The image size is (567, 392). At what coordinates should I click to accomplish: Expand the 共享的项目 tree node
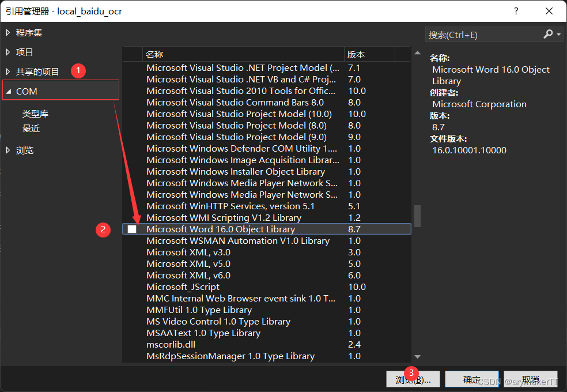[x=8, y=71]
